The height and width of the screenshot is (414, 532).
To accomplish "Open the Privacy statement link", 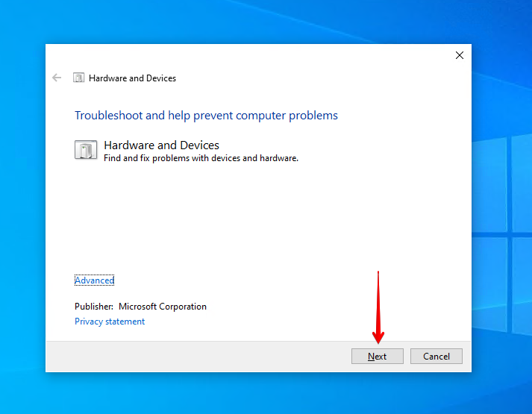I will pyautogui.click(x=110, y=322).
